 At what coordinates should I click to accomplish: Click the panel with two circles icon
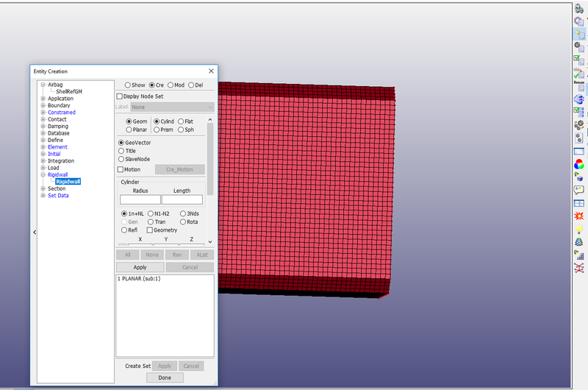[579, 138]
